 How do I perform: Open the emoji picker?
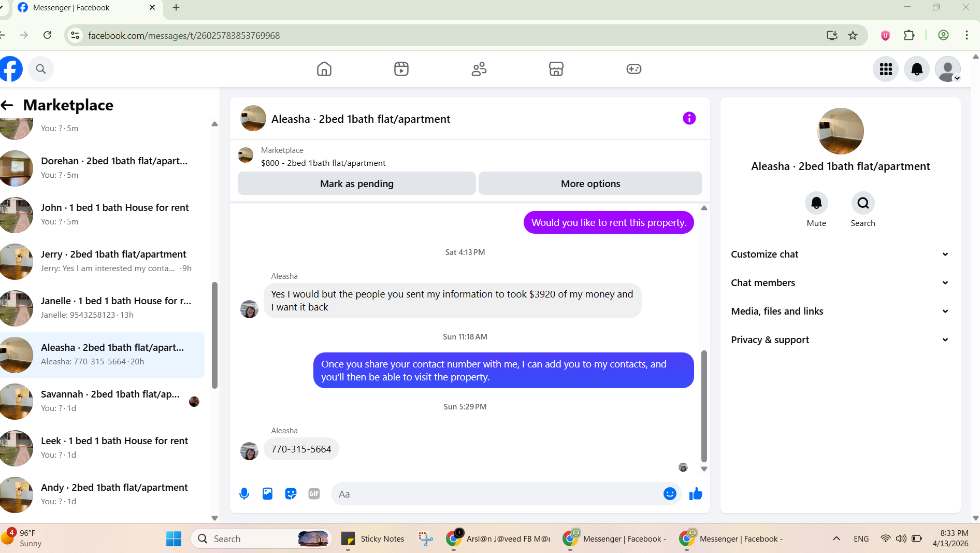pyautogui.click(x=670, y=494)
